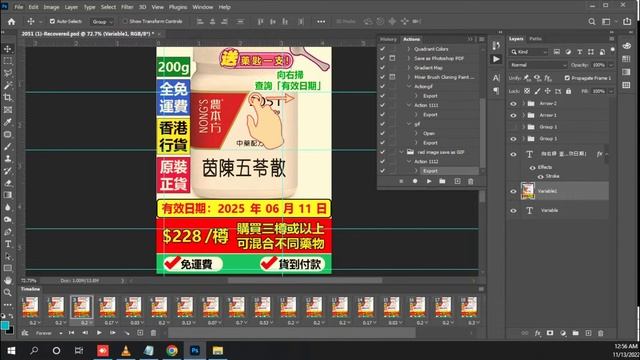Click tween animation frames icon
The width and height of the screenshot is (640, 360).
(x=127, y=333)
